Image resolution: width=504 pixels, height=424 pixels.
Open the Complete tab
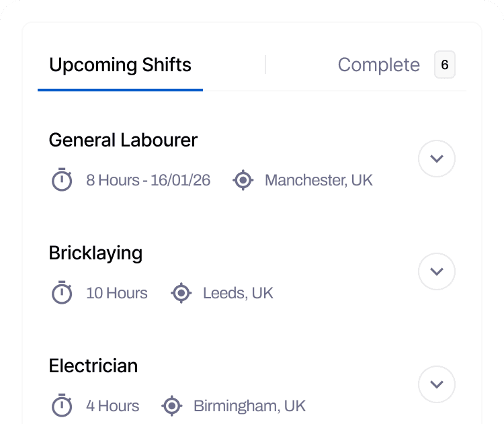(378, 65)
